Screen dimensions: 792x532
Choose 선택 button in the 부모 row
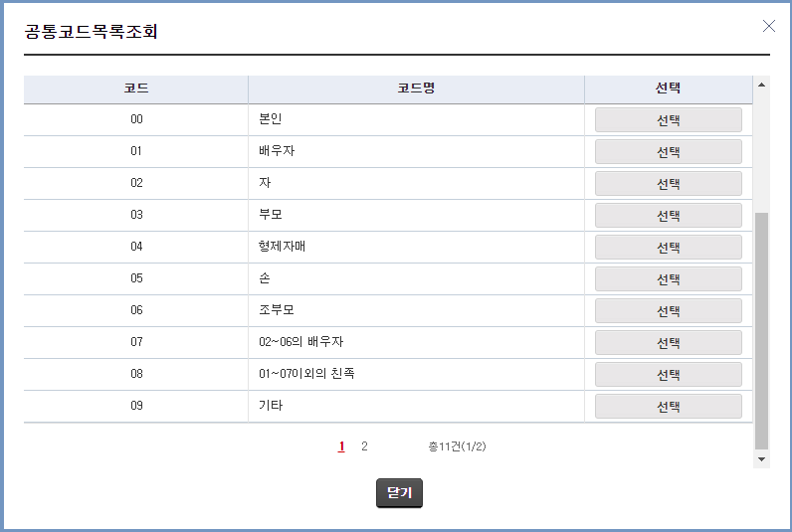click(x=668, y=215)
